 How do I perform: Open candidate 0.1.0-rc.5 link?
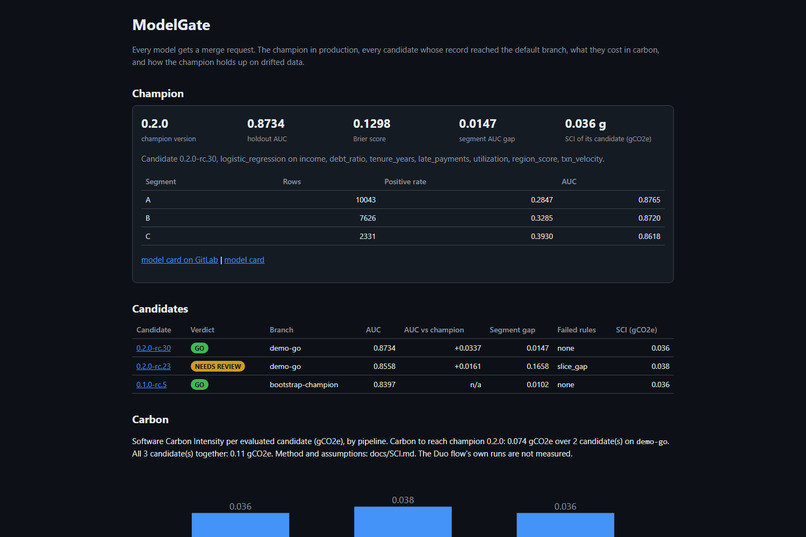tap(151, 384)
